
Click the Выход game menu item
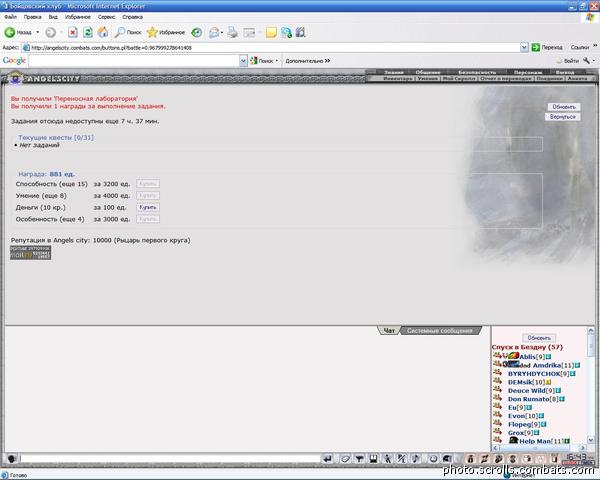click(565, 72)
